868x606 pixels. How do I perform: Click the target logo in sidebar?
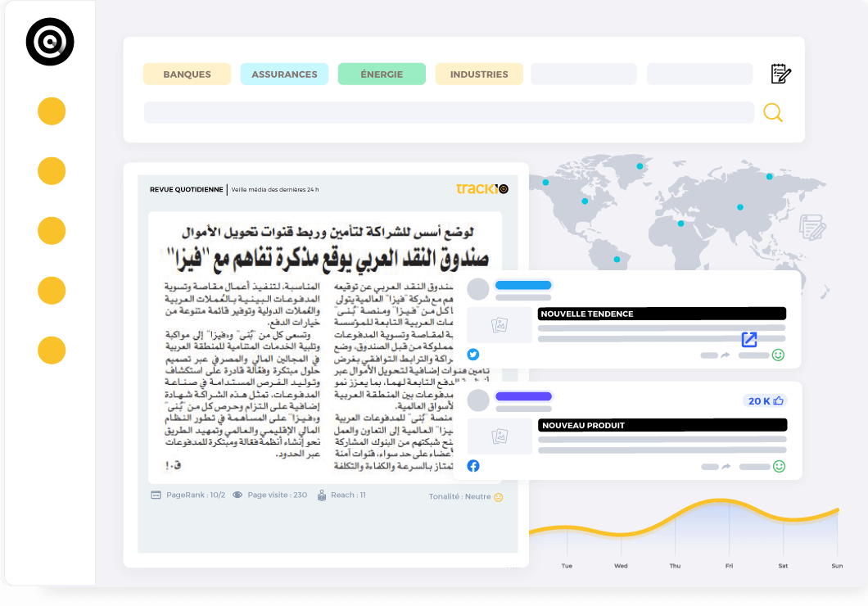click(50, 41)
